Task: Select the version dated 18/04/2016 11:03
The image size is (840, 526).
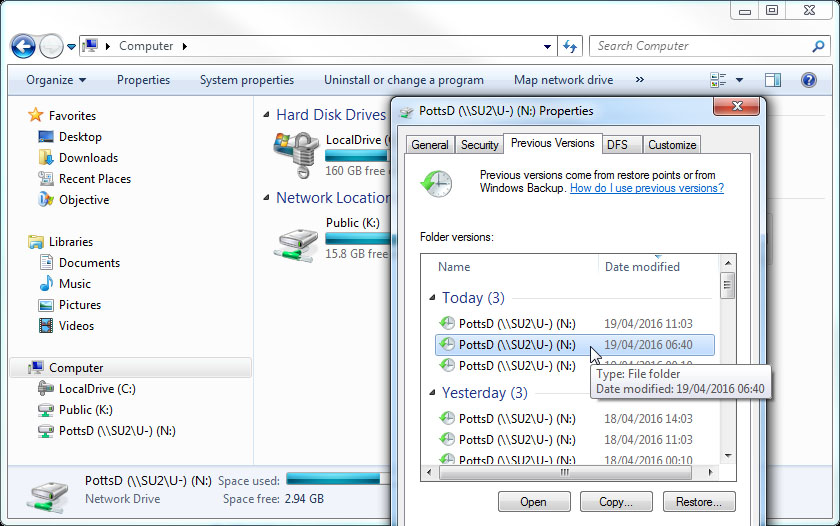Action: coord(574,439)
